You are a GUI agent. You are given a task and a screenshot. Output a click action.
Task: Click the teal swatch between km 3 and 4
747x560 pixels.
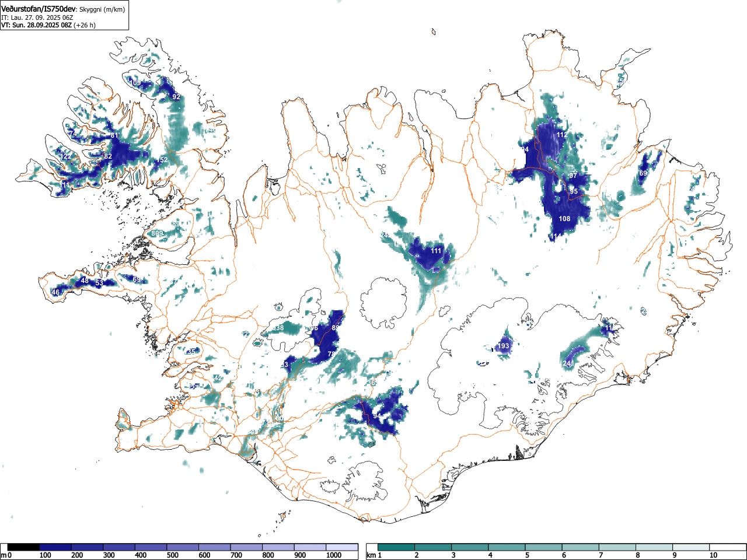pyautogui.click(x=470, y=547)
